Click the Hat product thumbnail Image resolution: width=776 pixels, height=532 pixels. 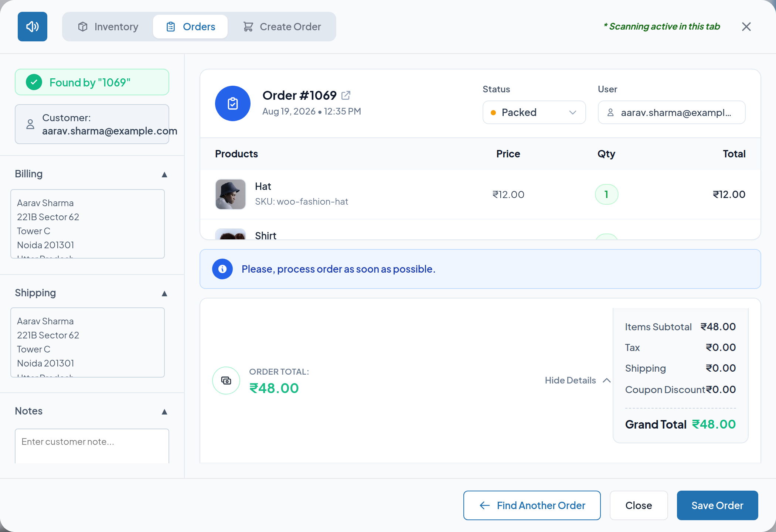click(x=231, y=194)
